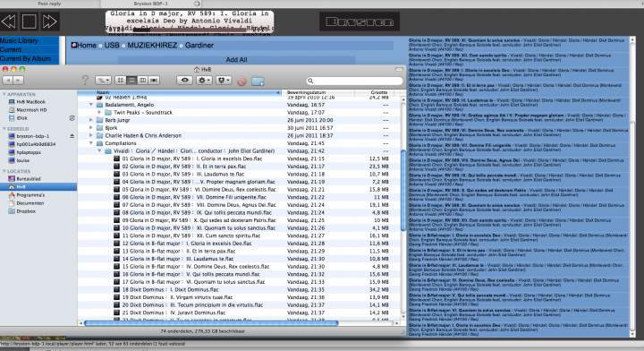Image resolution: width=644 pixels, height=351 pixels.
Task: Switch Finder to Cover Flow view
Action: 154,81
